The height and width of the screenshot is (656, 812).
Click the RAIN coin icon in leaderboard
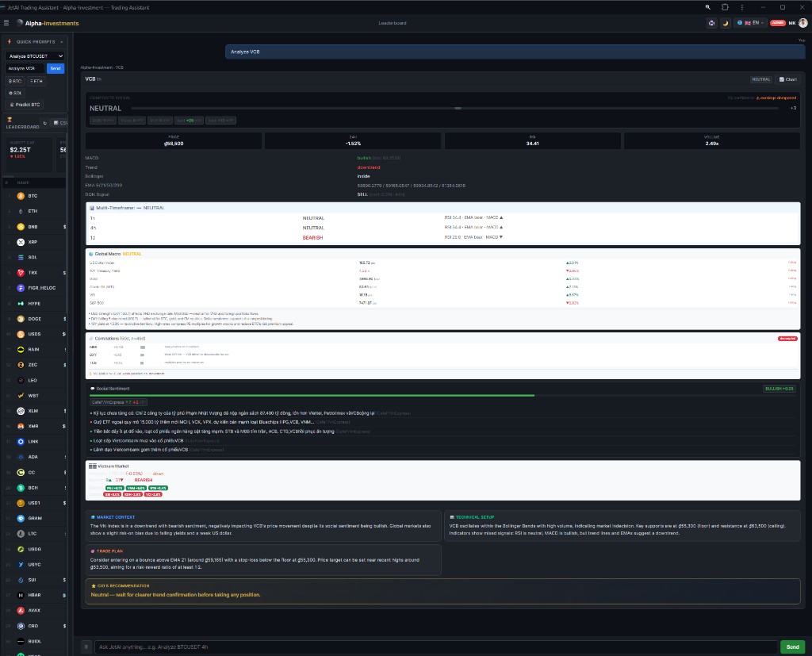pos(21,350)
